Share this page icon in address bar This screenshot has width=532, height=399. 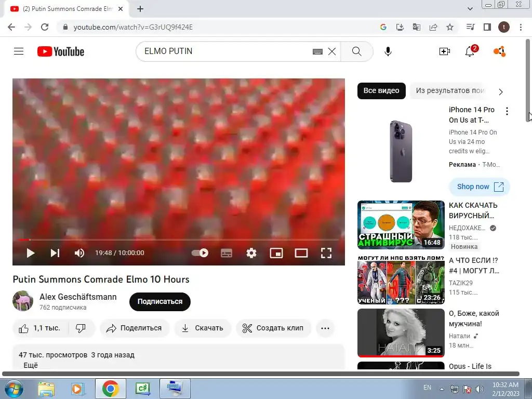(x=433, y=27)
